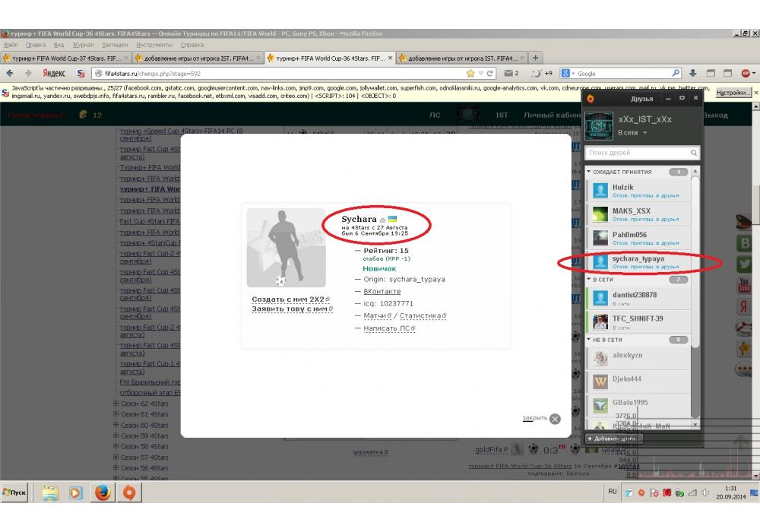760x532 pixels.
Task: Click the YouTube icon in the side panel
Action: tap(745, 285)
